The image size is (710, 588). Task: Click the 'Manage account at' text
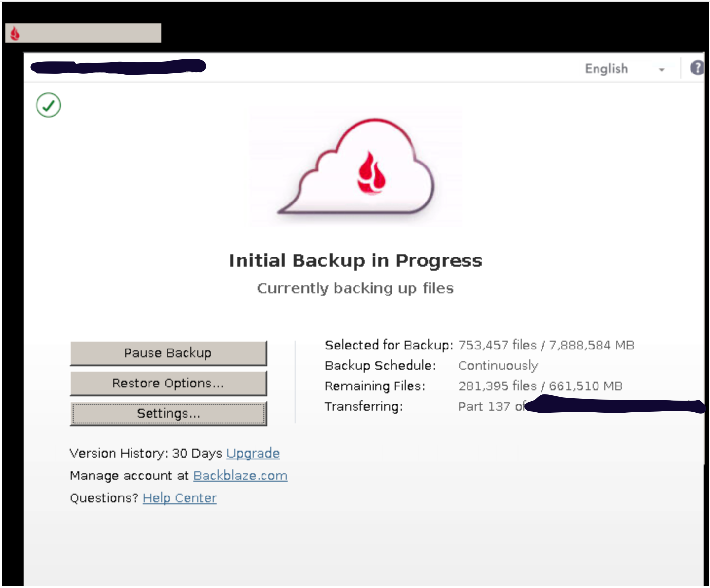pyautogui.click(x=129, y=476)
